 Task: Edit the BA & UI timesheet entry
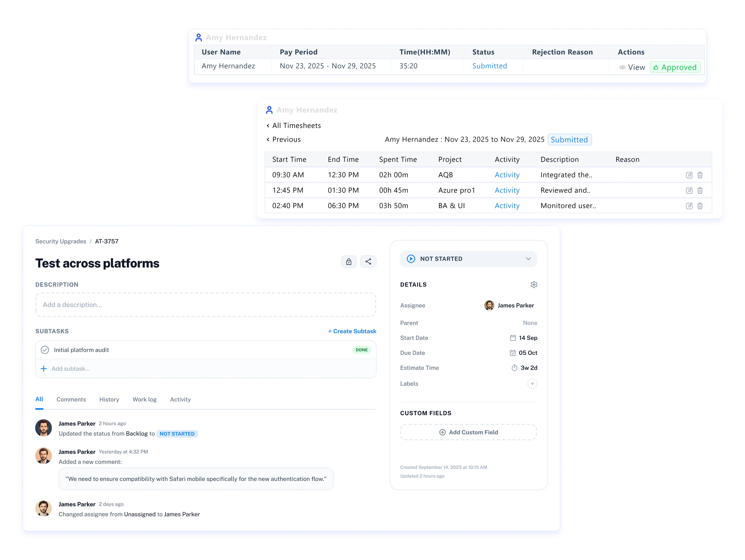(x=689, y=206)
